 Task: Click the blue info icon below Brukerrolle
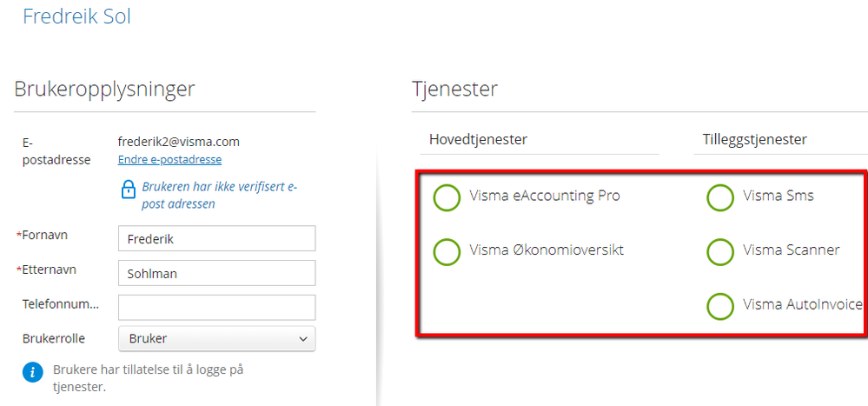pos(33,371)
